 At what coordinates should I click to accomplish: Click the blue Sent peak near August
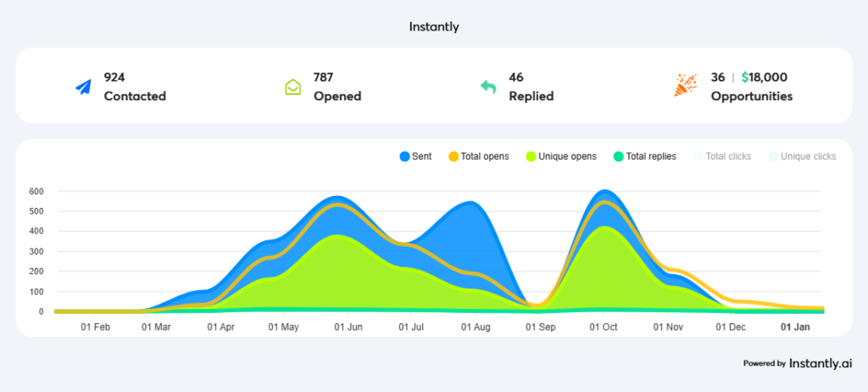pos(470,203)
